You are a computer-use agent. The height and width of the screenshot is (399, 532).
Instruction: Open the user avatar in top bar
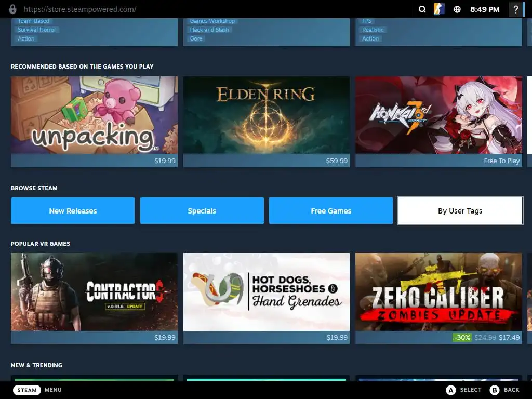click(439, 9)
